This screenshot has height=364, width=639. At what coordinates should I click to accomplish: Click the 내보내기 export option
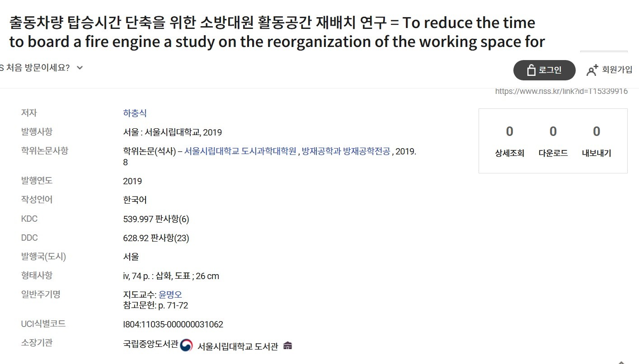pyautogui.click(x=596, y=154)
